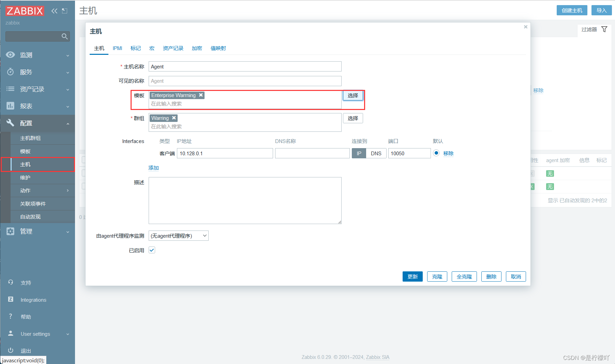615x364 pixels.
Task: Click the 过滤器 funnel icon
Action: [x=604, y=29]
